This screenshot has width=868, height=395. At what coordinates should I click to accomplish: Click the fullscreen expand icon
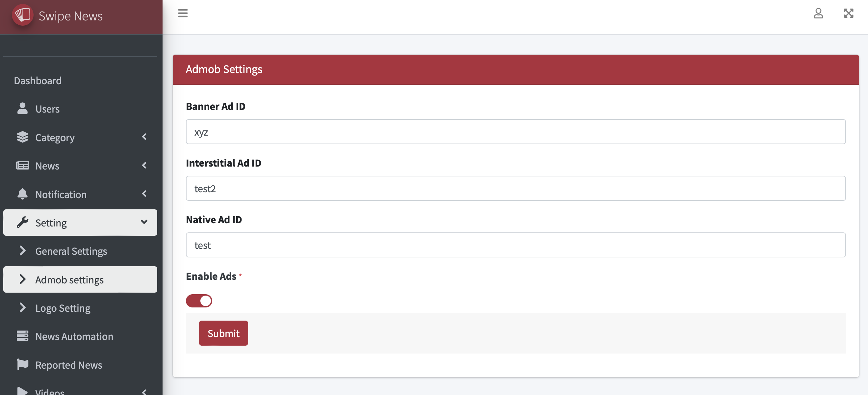848,13
